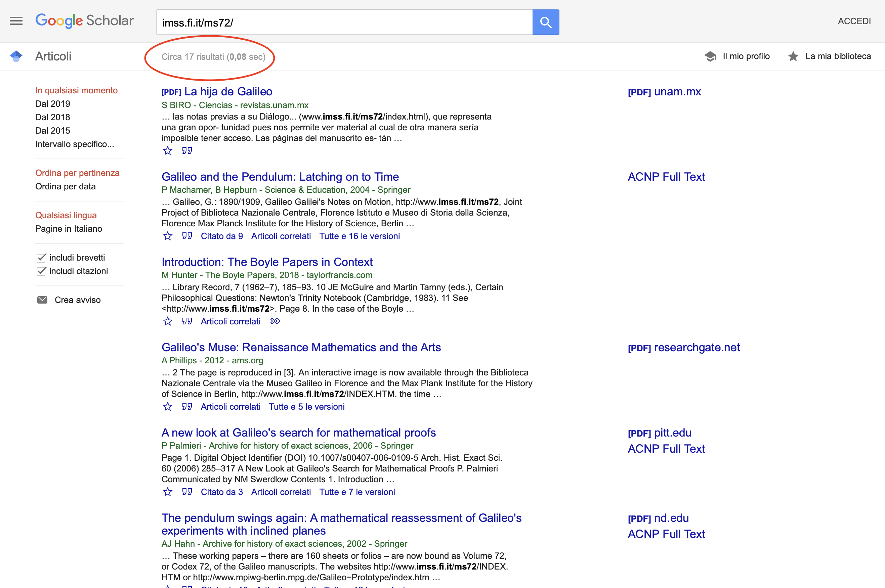885x588 pixels.
Task: Click ACCEDI to sign in
Action: click(854, 21)
